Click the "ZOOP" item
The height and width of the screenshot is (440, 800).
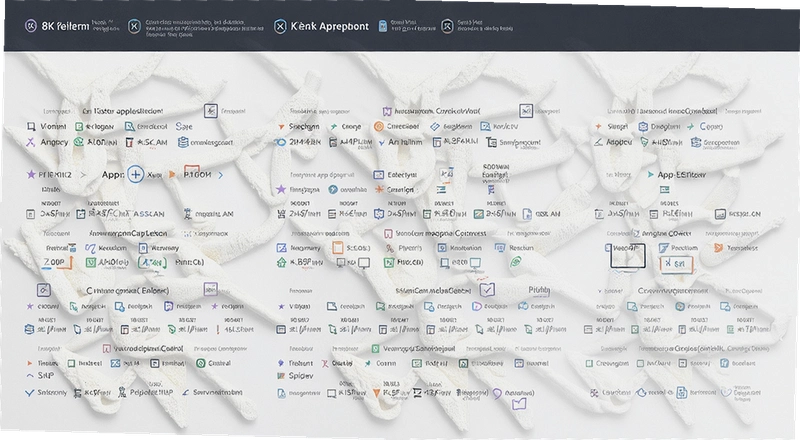click(54, 261)
